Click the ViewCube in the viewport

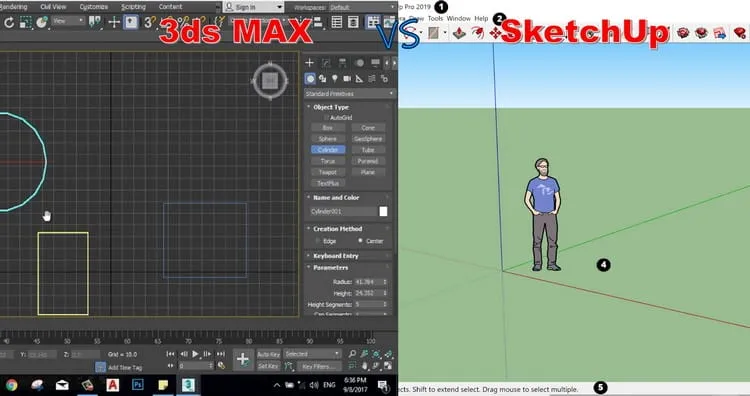point(270,81)
